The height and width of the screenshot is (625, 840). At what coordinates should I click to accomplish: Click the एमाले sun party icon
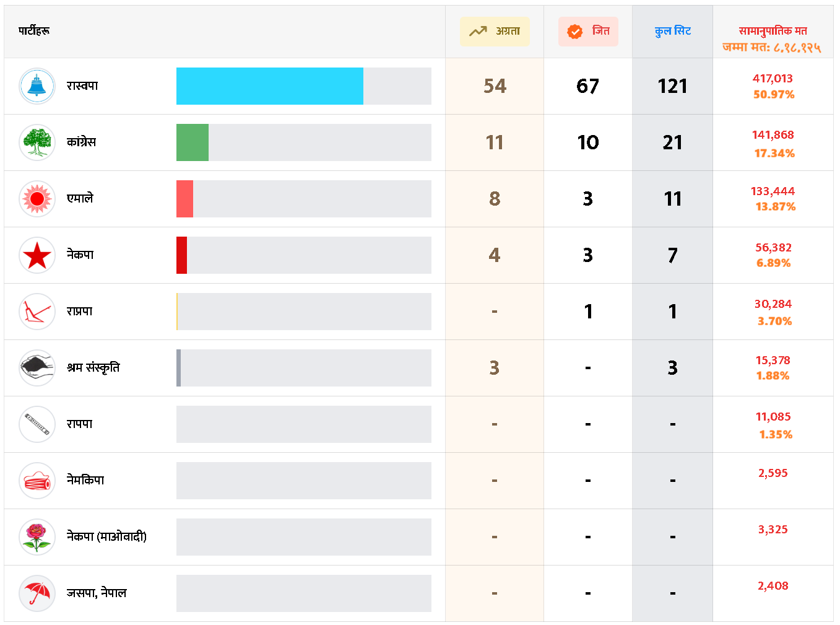coord(37,199)
